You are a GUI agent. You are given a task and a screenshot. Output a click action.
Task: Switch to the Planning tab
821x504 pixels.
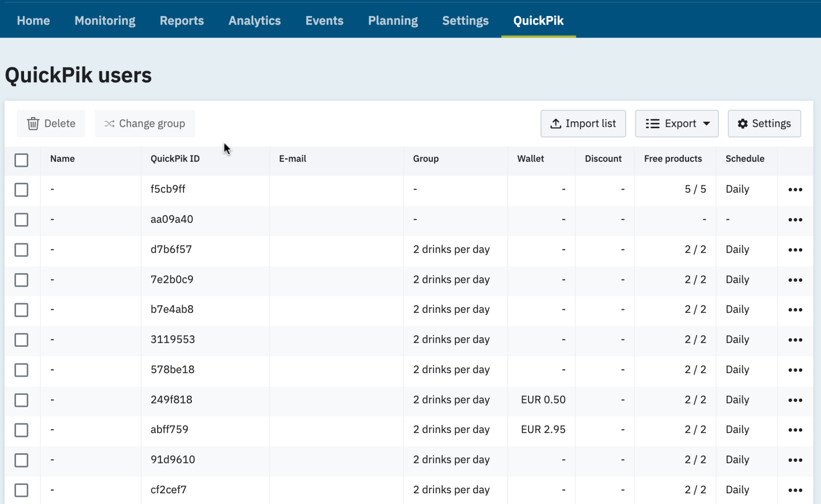coord(393,20)
